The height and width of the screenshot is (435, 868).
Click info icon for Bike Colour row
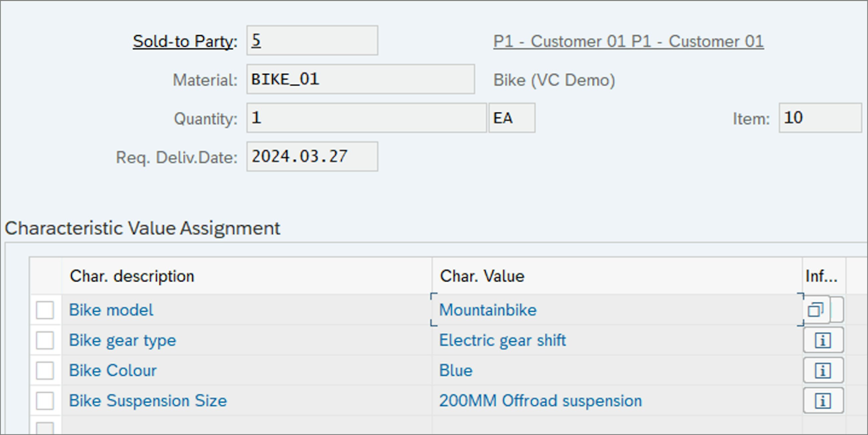823,371
